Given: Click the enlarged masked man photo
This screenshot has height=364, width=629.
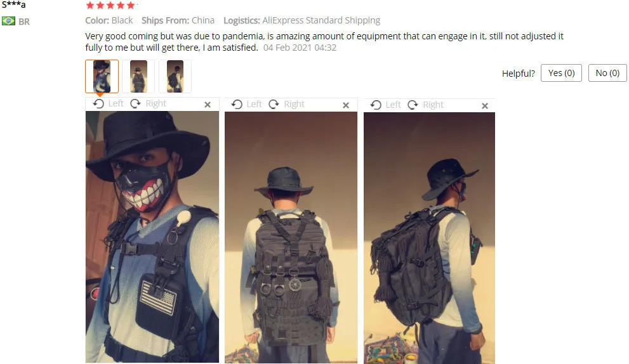Looking at the screenshot, I should tap(152, 237).
